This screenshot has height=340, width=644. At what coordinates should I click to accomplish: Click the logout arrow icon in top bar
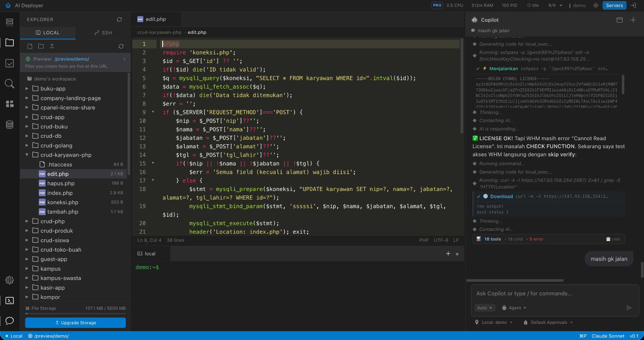click(633, 5)
